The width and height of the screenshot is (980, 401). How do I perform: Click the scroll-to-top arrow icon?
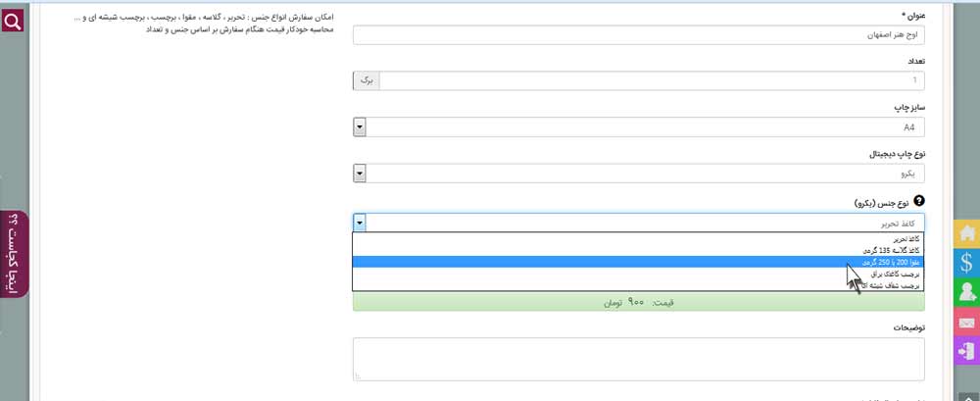point(966,395)
